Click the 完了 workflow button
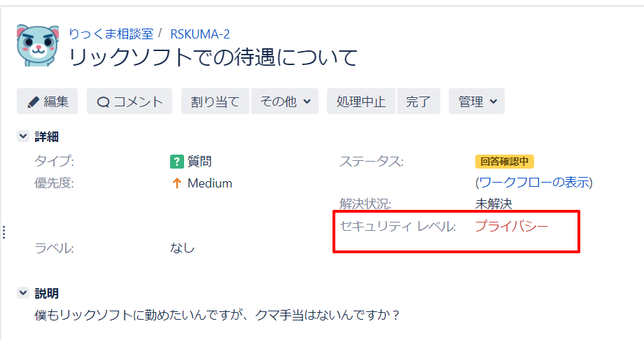 click(x=418, y=101)
